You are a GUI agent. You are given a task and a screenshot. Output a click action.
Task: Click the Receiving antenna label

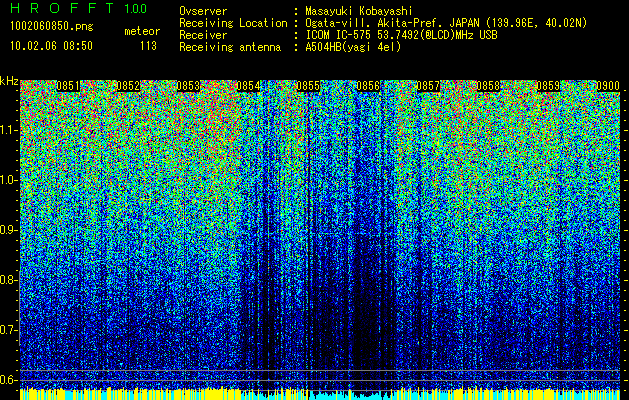[x=230, y=47]
